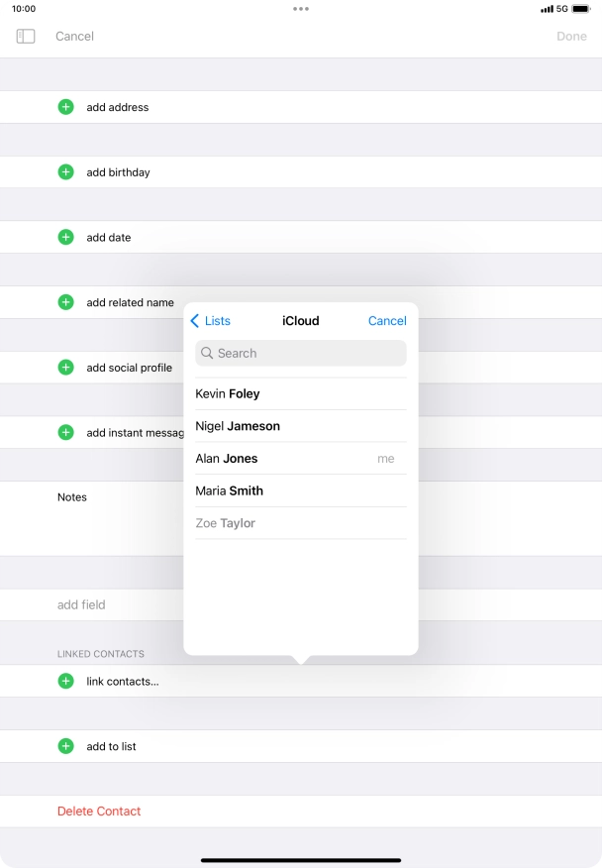Tap the green plus beside link contacts
Screen dimensions: 602x868
[65, 681]
